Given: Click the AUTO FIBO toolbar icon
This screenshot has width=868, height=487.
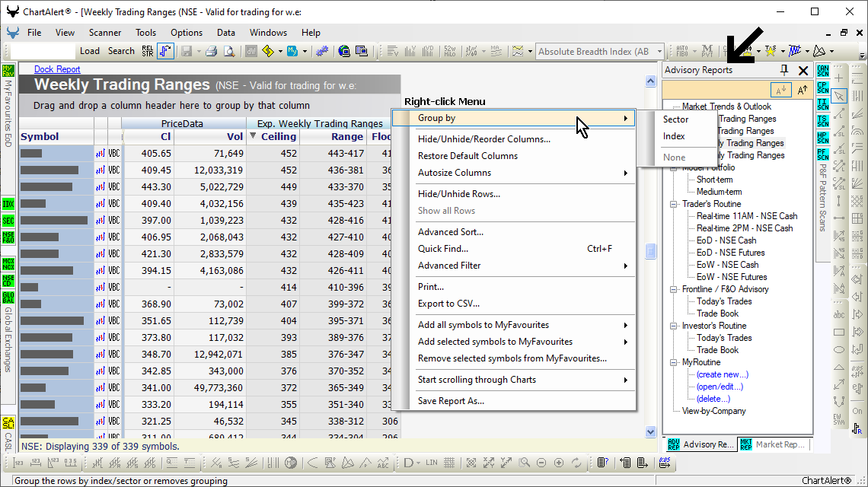Looking at the screenshot, I should pyautogui.click(x=682, y=52).
